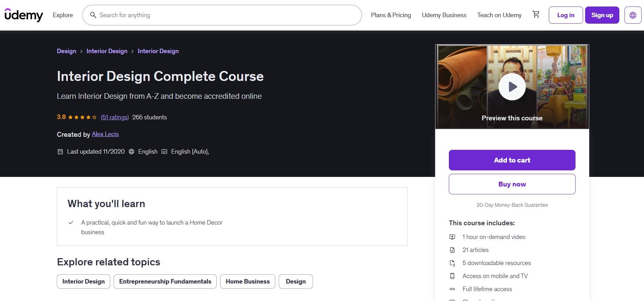
Task: Open instructor Alex Lecis profile
Action: click(x=105, y=134)
